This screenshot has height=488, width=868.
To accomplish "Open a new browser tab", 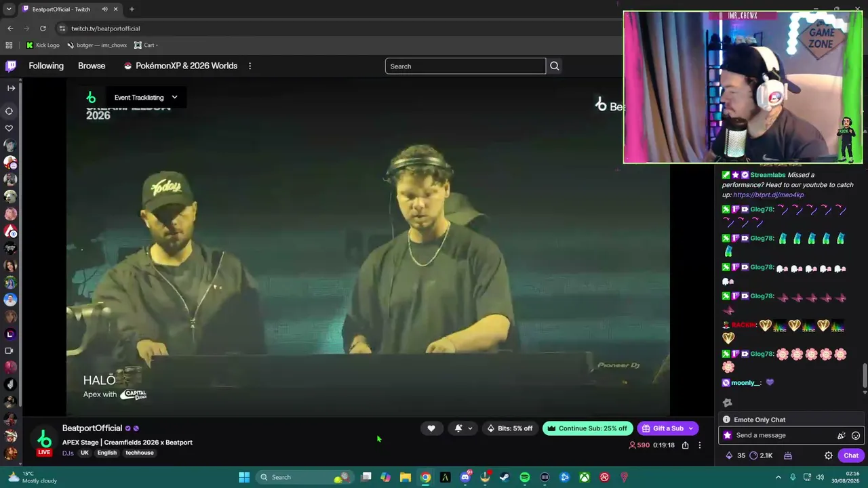I will [132, 9].
